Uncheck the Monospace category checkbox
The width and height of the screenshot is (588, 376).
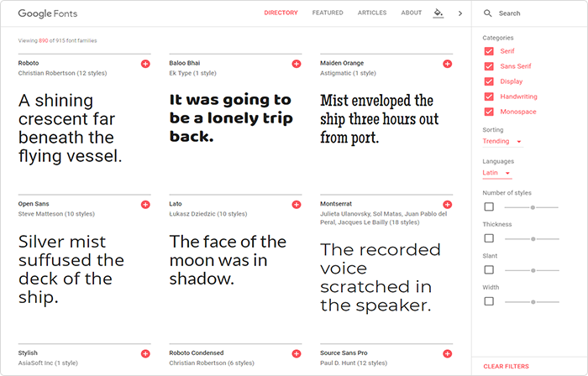(x=489, y=112)
